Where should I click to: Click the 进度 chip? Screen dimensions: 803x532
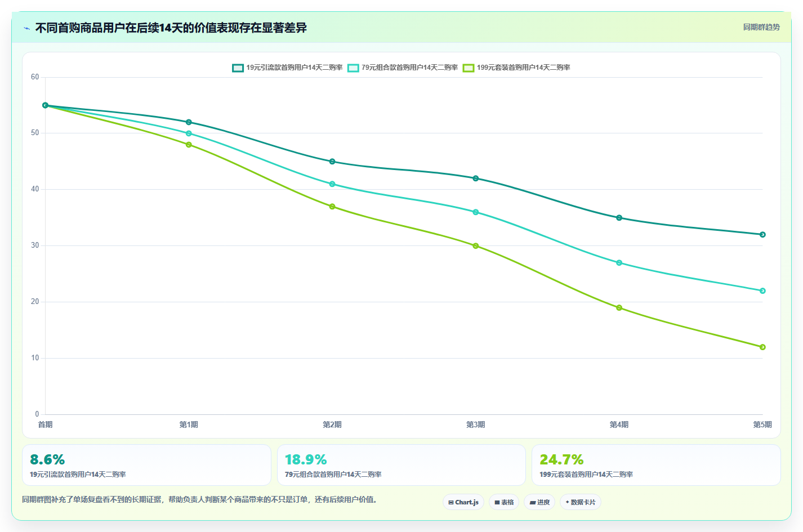(539, 502)
